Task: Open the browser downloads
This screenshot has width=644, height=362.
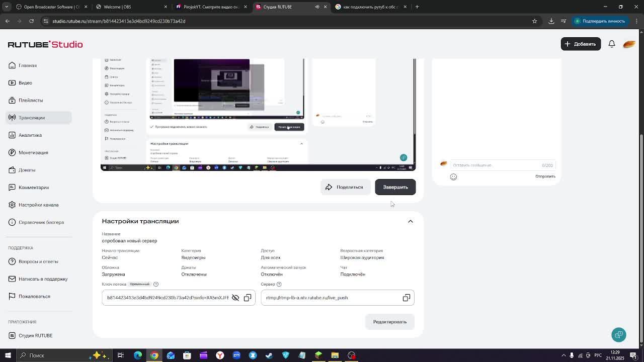Action: pyautogui.click(x=551, y=21)
